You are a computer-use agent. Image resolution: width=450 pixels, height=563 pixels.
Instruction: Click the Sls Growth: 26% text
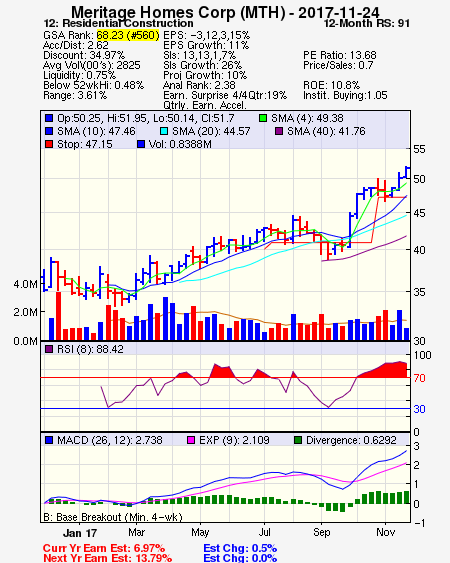203,65
